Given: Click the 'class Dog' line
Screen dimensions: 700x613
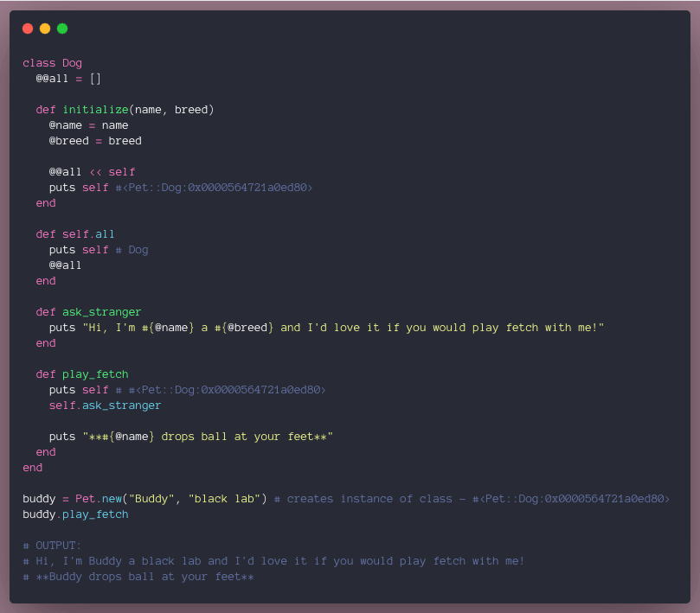Looking at the screenshot, I should [x=52, y=63].
